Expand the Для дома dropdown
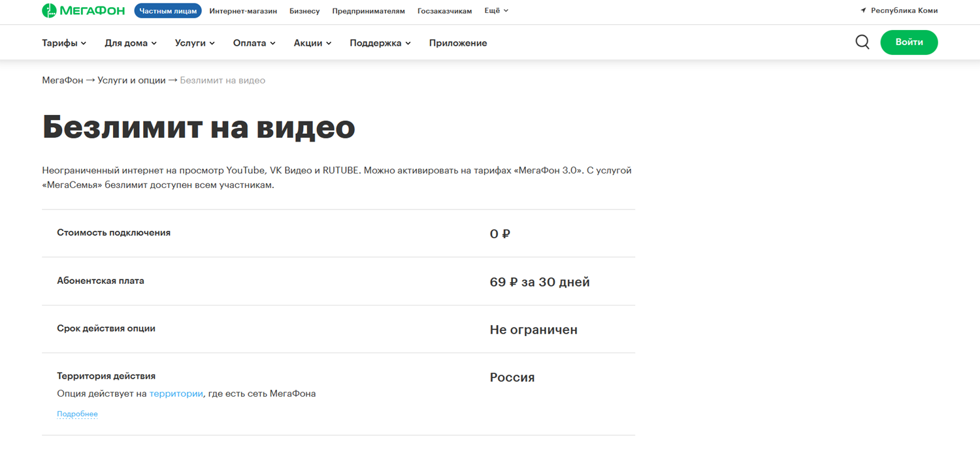The width and height of the screenshot is (980, 451). (x=131, y=43)
